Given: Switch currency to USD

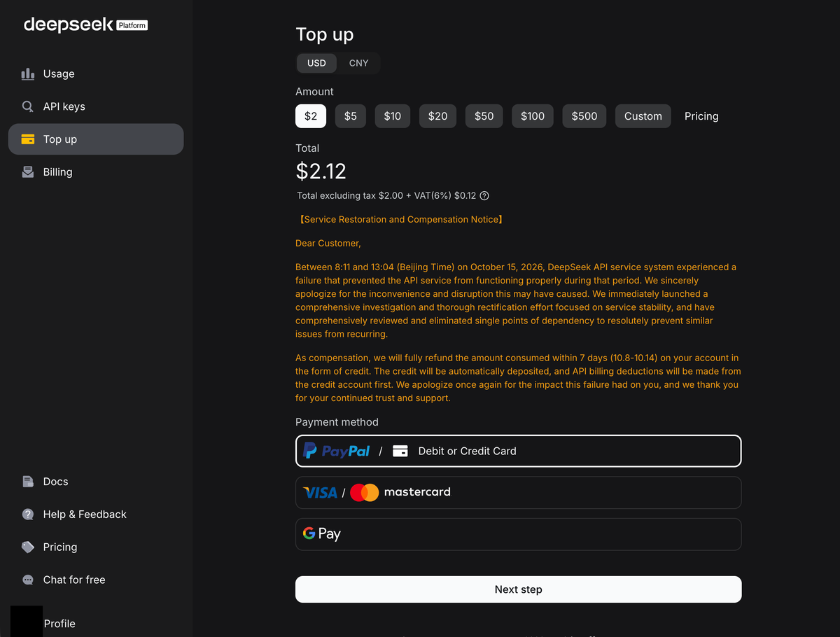Looking at the screenshot, I should tap(316, 63).
